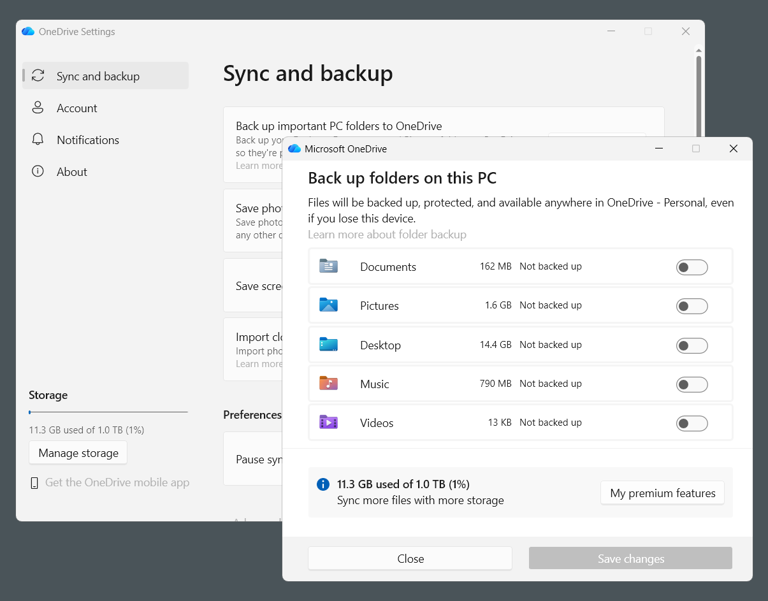Switch on Desktop backup toggle
This screenshot has width=768, height=601.
(692, 345)
